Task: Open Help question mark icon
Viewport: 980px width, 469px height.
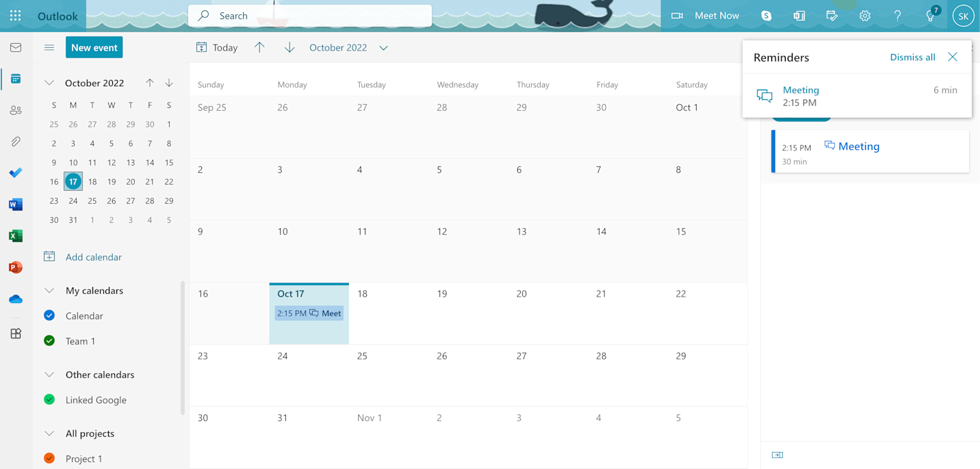Action: click(897, 16)
